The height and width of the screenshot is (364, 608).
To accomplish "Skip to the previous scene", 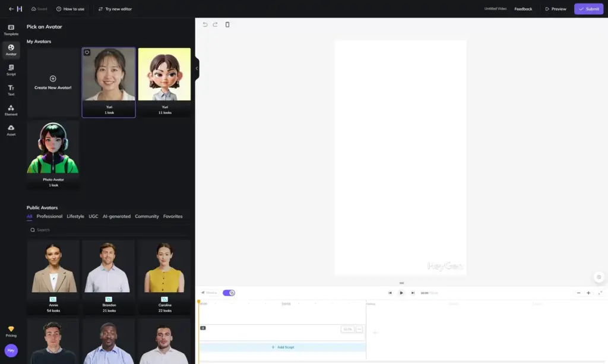I will pyautogui.click(x=390, y=293).
